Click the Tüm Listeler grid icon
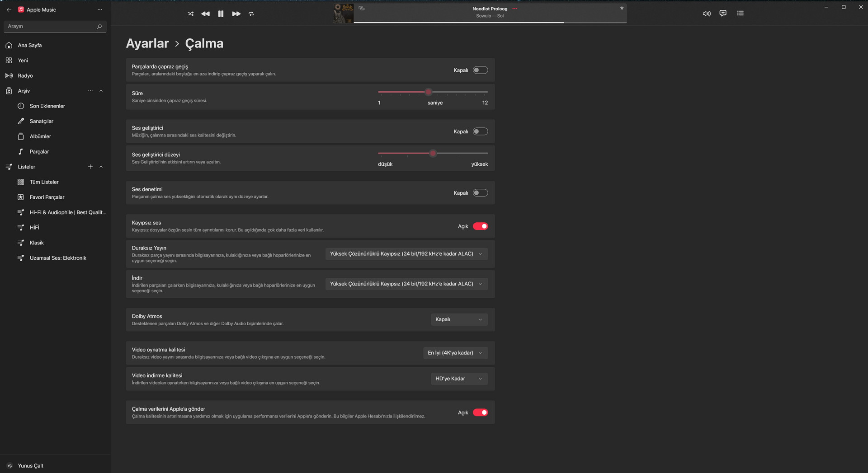This screenshot has height=473, width=868. tap(21, 182)
